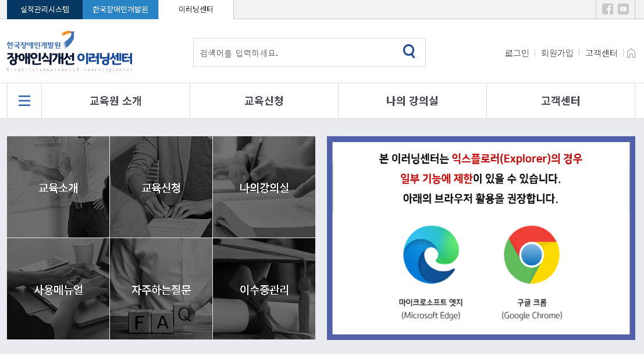The image size is (644, 354).
Task: Open the hamburger menu icon
Action: coord(24,100)
